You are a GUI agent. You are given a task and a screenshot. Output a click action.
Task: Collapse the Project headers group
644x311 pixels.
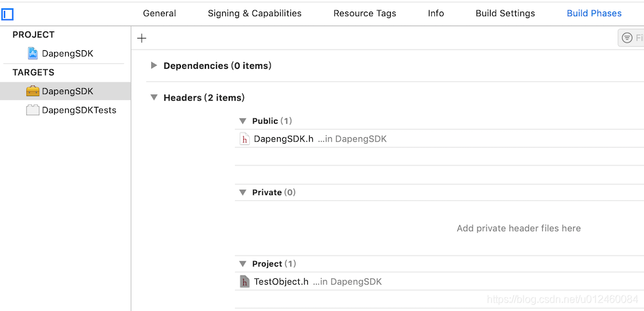243,264
